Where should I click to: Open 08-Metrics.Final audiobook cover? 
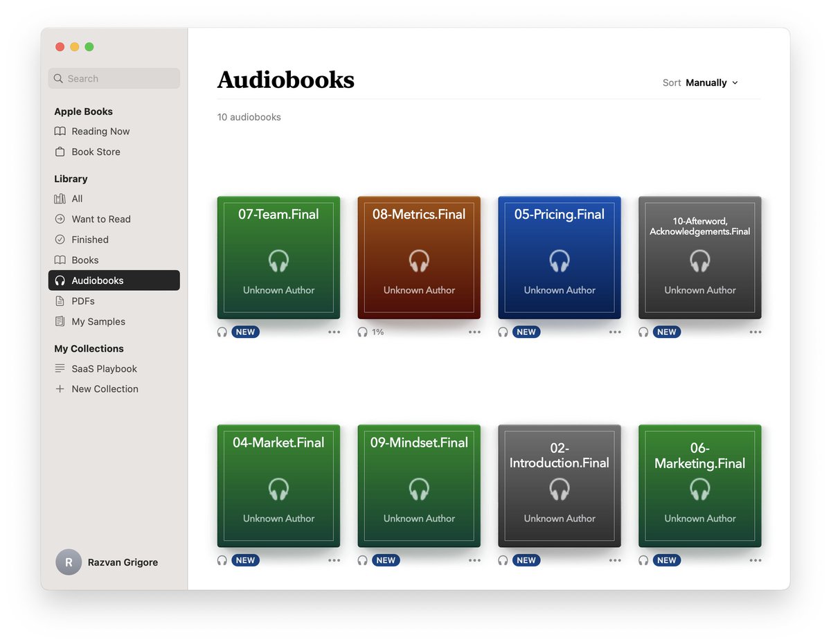(419, 258)
